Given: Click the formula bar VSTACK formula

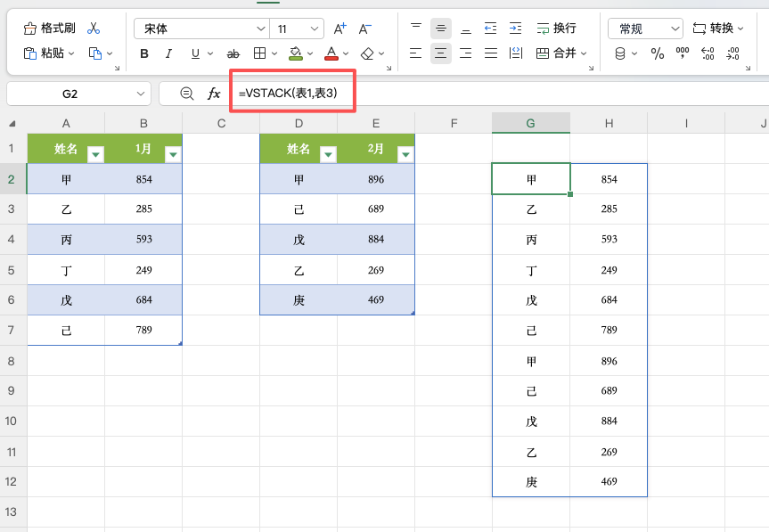Looking at the screenshot, I should (288, 93).
